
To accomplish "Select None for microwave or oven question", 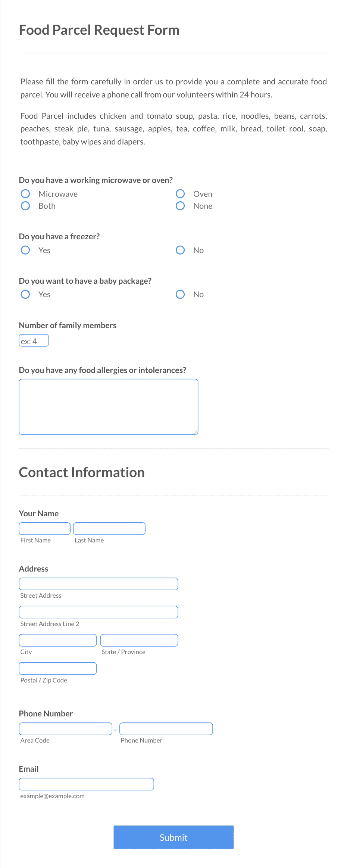I will click(x=180, y=206).
